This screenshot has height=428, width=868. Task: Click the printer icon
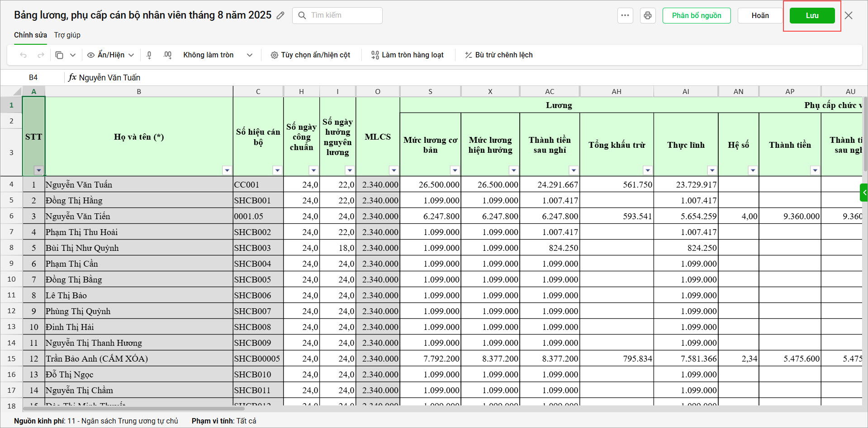(648, 16)
